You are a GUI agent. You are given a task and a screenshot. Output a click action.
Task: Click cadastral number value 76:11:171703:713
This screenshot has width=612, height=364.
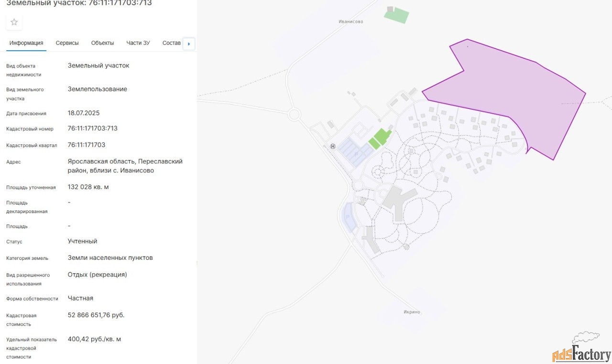point(92,128)
